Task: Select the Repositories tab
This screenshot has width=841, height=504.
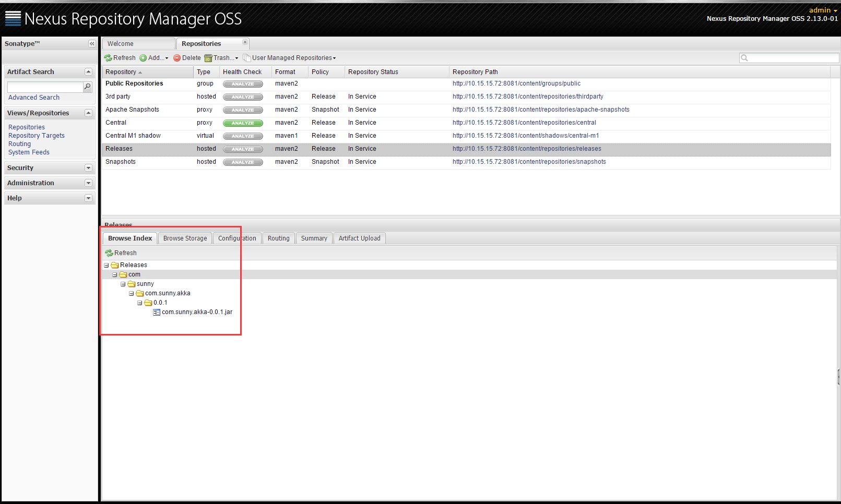Action: 202,44
